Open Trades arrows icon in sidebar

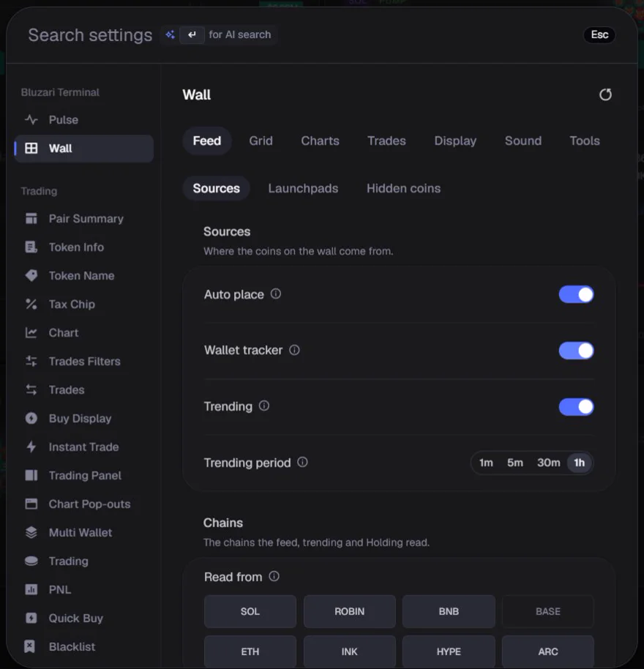pyautogui.click(x=31, y=390)
